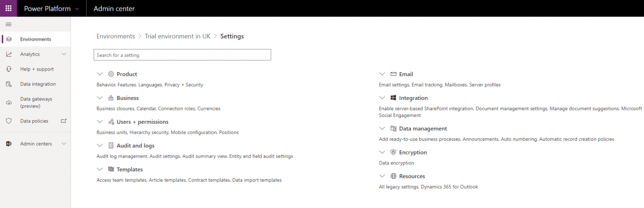Click the Help + support headset icon

point(9,69)
